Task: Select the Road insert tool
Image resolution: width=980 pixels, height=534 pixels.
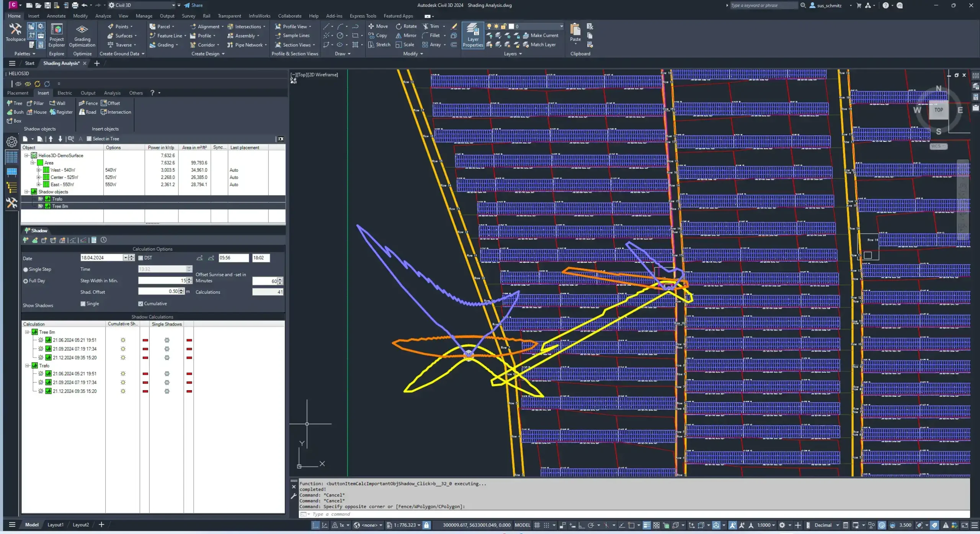Action: (x=87, y=112)
